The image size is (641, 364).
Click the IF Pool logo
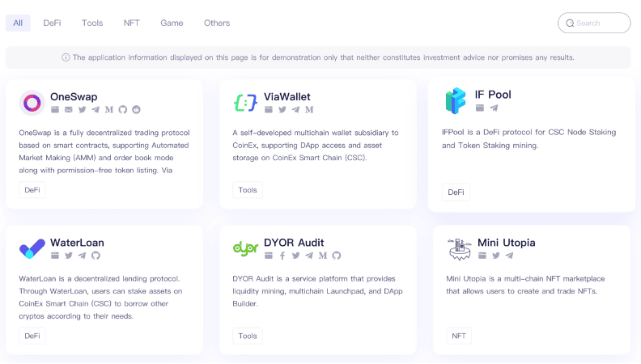tap(456, 100)
